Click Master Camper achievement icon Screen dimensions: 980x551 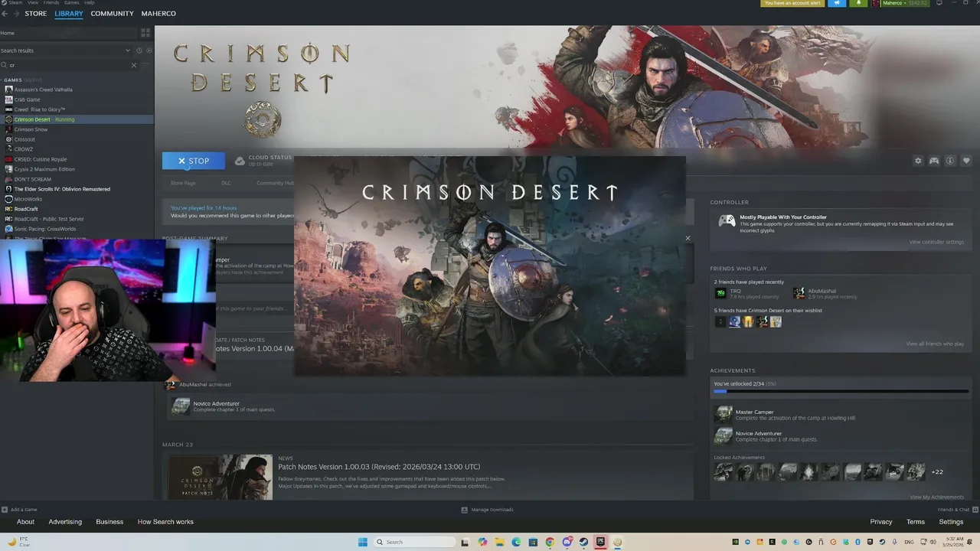tap(723, 414)
